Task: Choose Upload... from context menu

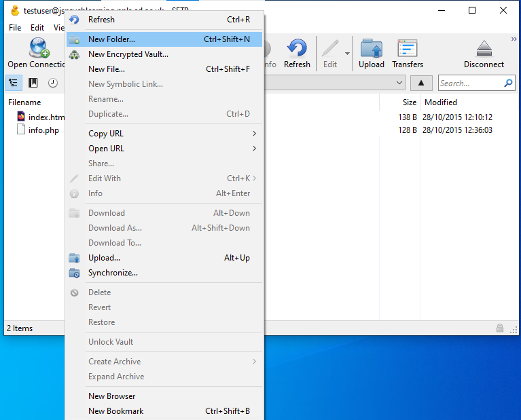Action: (x=164, y=258)
